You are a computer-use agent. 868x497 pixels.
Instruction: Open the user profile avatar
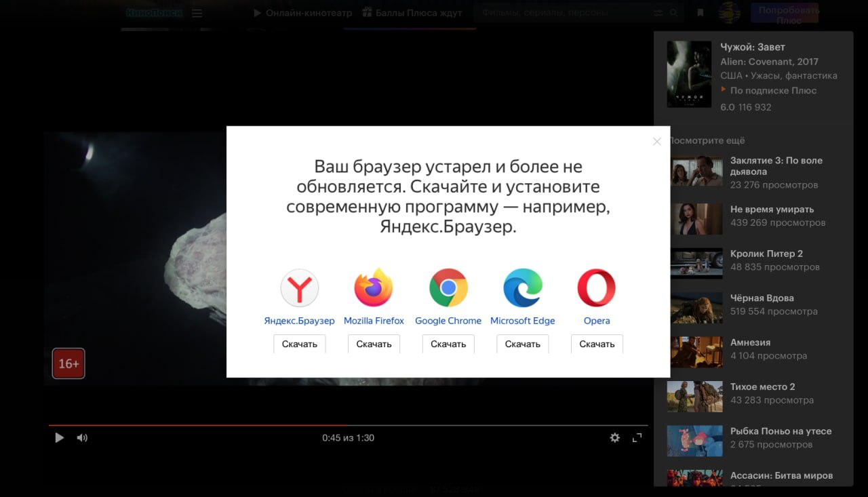pos(730,12)
